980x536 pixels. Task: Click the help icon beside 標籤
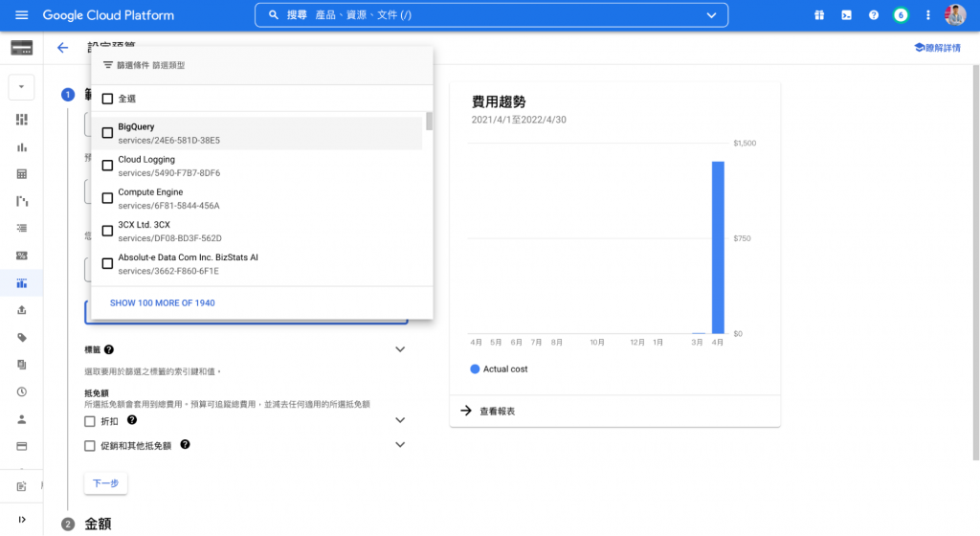[109, 350]
